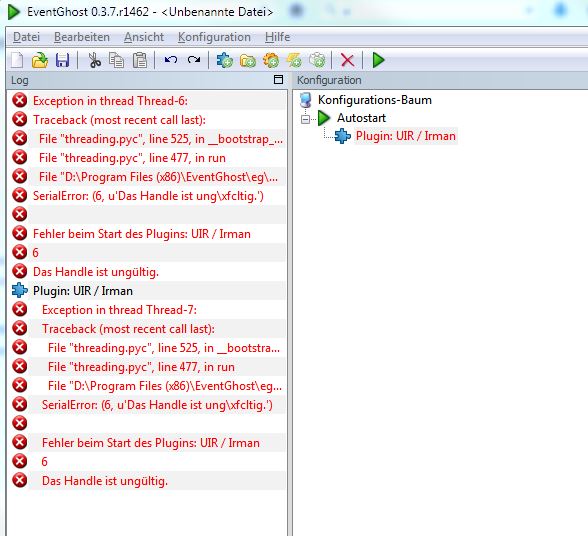Delete the selected item with the red X
This screenshot has width=588, height=536.
(x=348, y=60)
